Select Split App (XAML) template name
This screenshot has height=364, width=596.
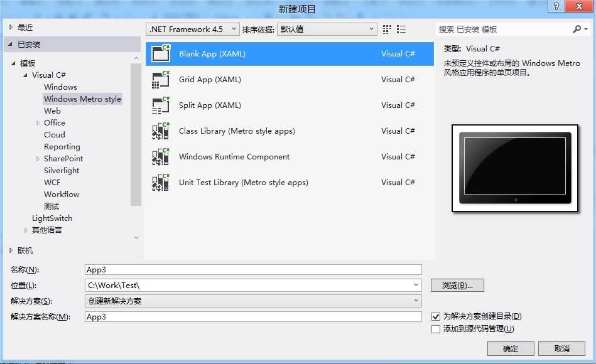point(210,105)
